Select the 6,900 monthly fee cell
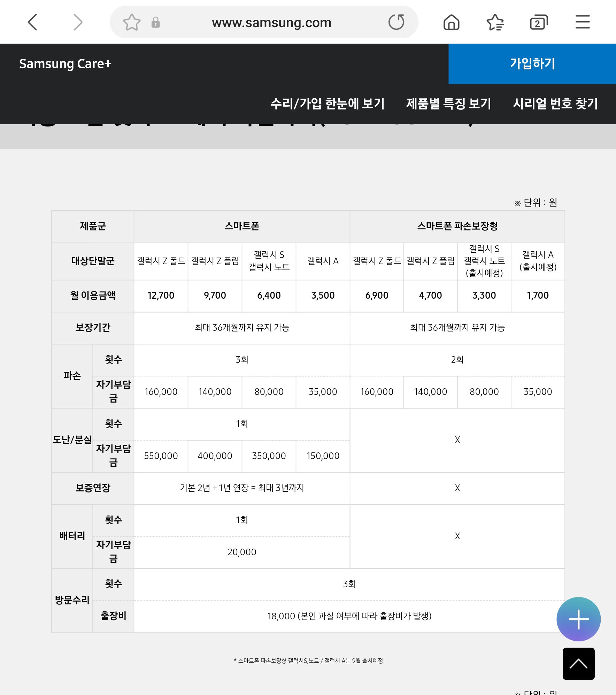Screen dimensions: 616x695 point(377,296)
